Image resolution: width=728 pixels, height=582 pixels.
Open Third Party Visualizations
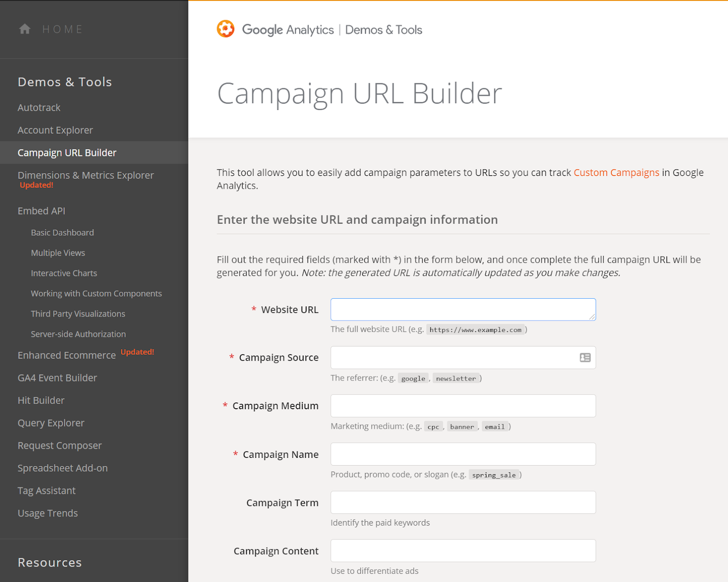coord(78,314)
